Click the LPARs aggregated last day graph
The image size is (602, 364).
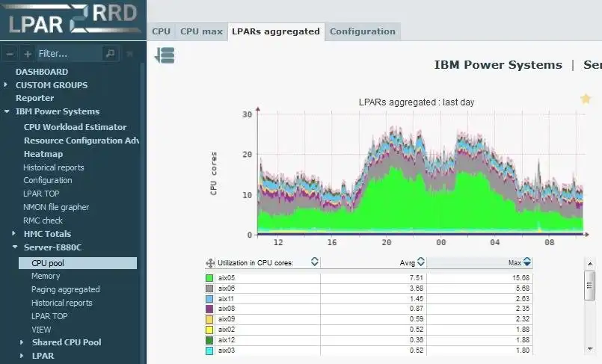point(420,173)
